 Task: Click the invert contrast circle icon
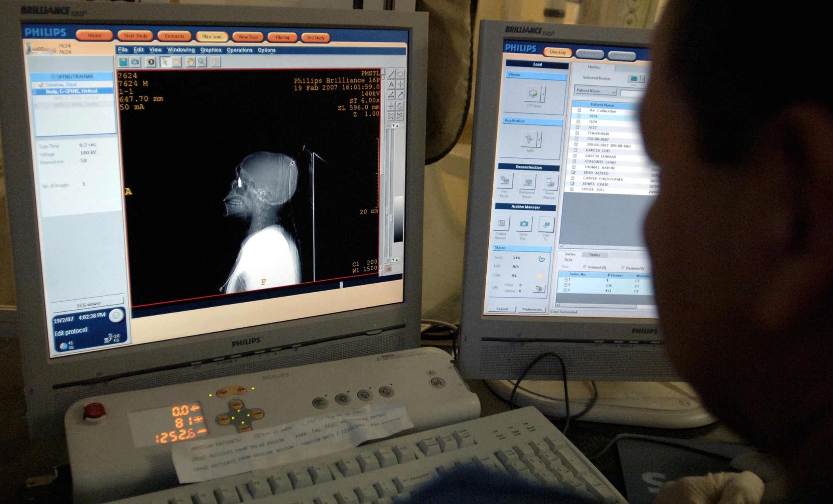pyautogui.click(x=150, y=62)
